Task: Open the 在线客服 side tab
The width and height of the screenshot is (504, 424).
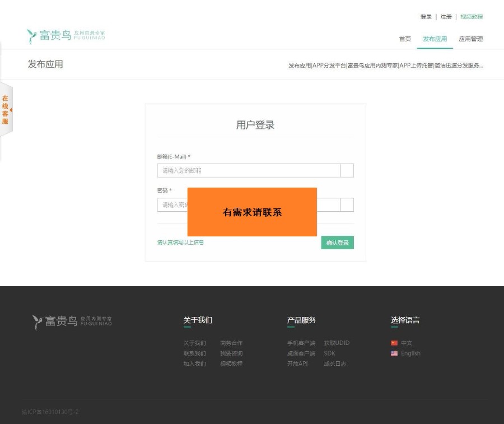Action: 6,109
